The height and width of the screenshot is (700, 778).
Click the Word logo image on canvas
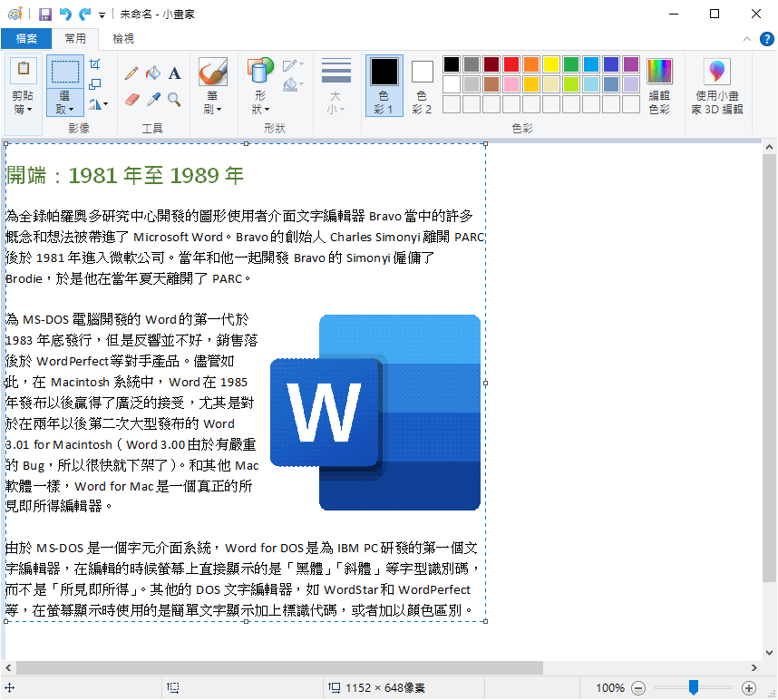(375, 413)
